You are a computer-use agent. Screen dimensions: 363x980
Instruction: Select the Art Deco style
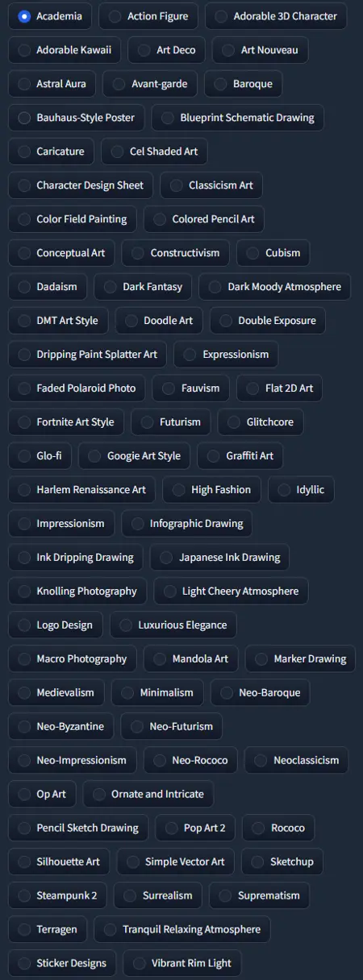(x=167, y=50)
